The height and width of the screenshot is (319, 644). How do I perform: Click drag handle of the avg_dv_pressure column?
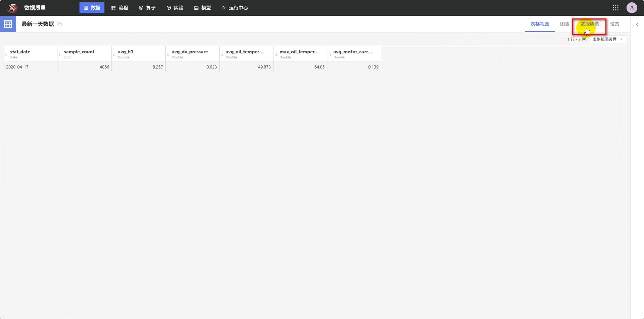click(168, 54)
